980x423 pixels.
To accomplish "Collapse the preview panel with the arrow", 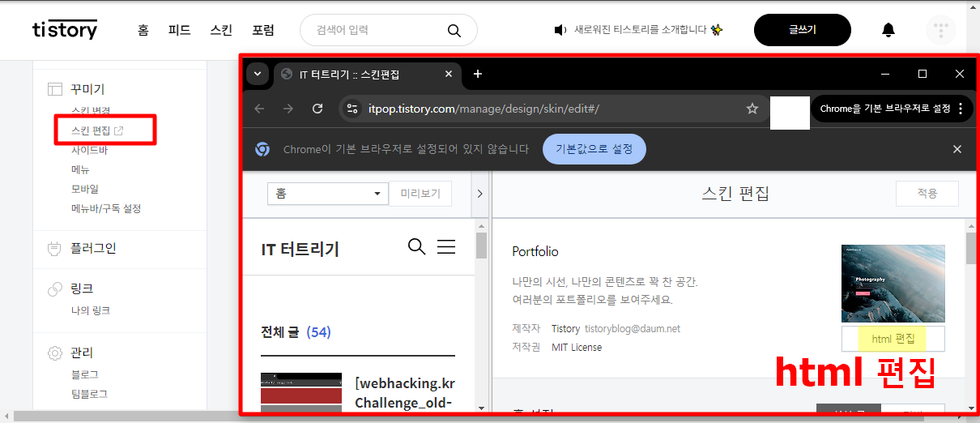I will (x=479, y=194).
